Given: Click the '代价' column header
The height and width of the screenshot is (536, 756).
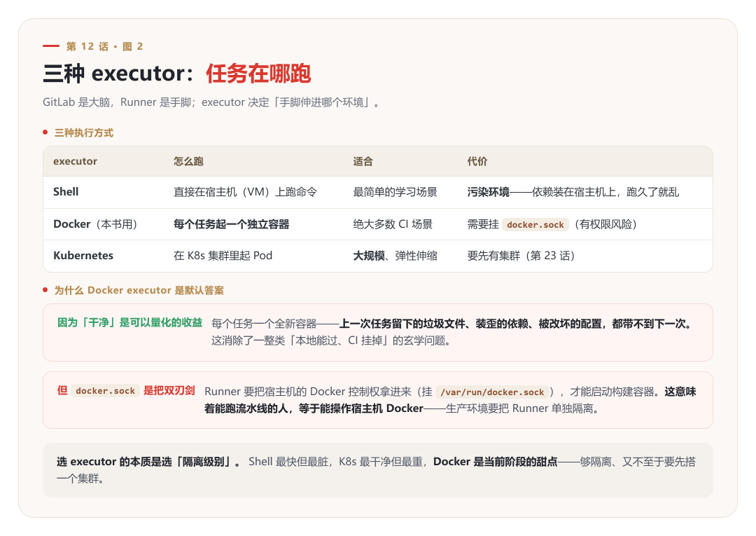Looking at the screenshot, I should [x=477, y=161].
